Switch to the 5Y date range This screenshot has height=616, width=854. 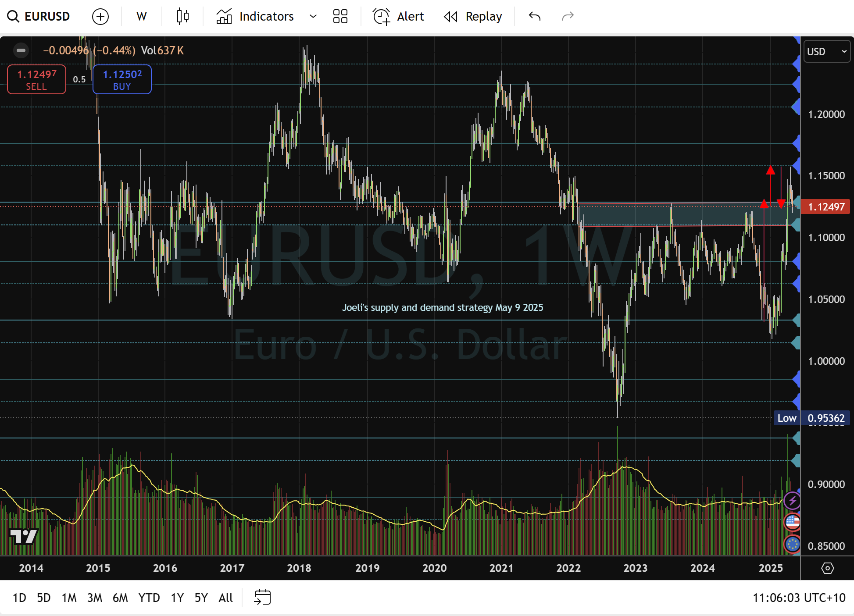(x=201, y=598)
